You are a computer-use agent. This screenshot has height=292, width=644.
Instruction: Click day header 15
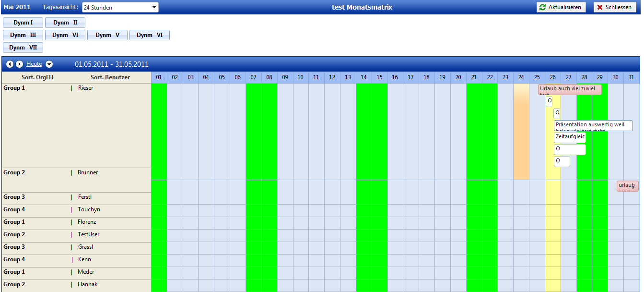point(380,77)
